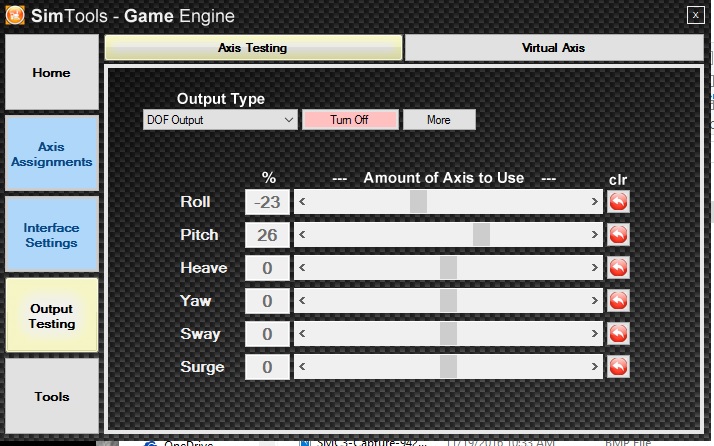The width and height of the screenshot is (714, 446).
Task: Decrease Heave slider with left arrow
Action: pos(302,267)
